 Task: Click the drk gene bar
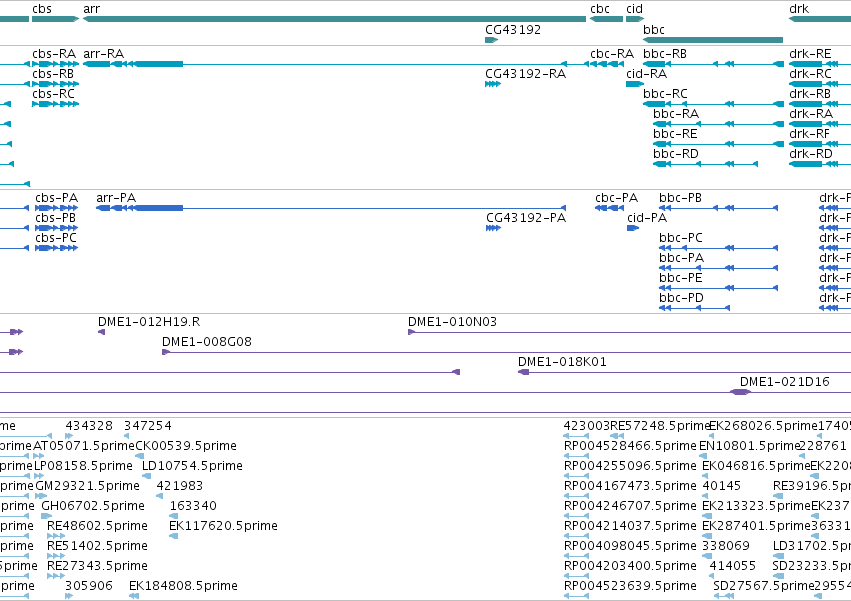click(x=820, y=19)
